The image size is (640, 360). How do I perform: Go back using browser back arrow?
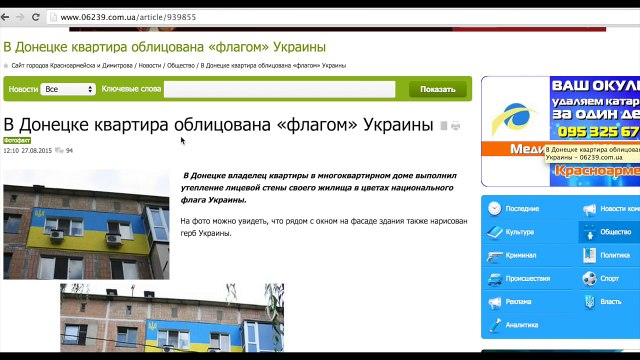click(5, 17)
